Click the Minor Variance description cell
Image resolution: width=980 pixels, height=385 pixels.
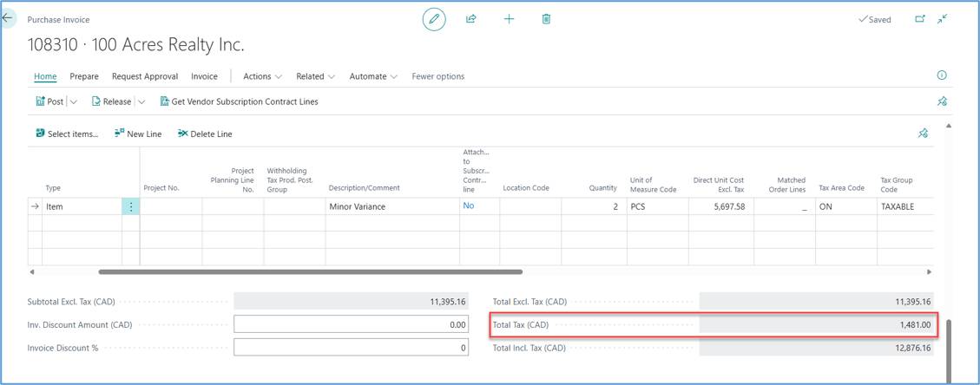click(392, 206)
